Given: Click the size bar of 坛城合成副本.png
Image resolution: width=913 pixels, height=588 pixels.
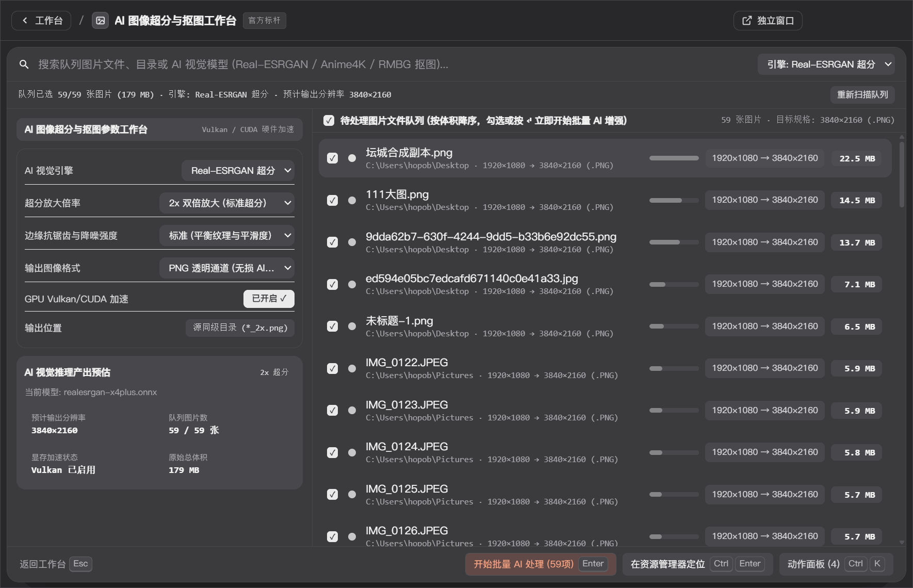Looking at the screenshot, I should point(674,158).
